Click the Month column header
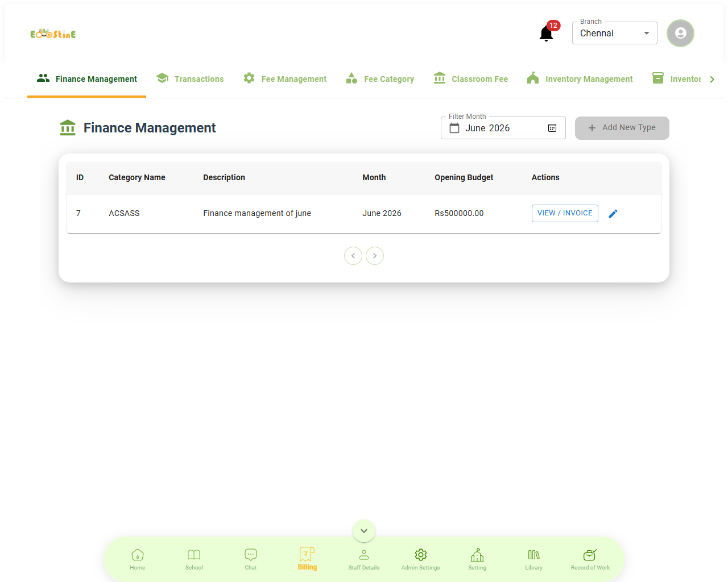The height and width of the screenshot is (582, 728). [374, 177]
